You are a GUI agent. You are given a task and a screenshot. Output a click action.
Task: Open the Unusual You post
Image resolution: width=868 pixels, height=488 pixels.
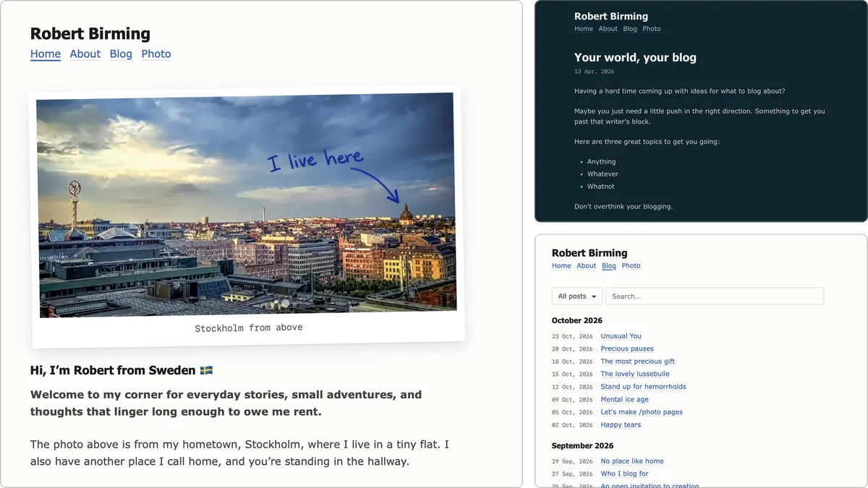621,336
